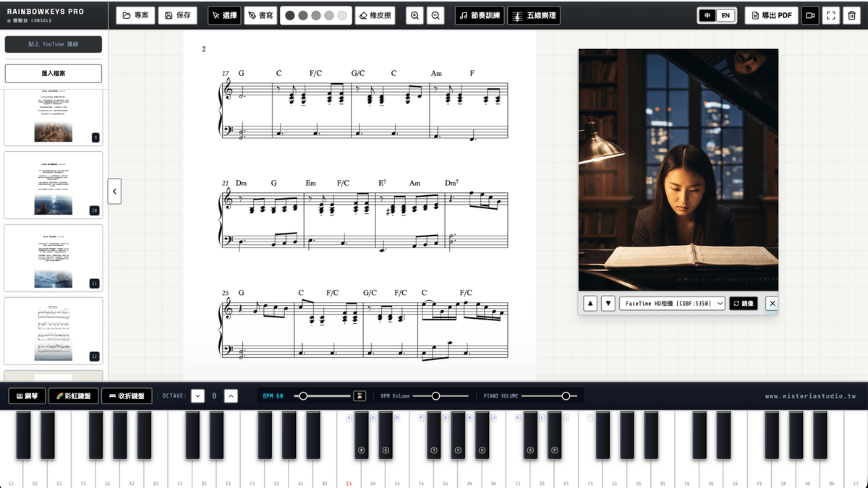The height and width of the screenshot is (488, 868).
Task: Enter fullscreen with the expand icon
Action: (x=831, y=15)
